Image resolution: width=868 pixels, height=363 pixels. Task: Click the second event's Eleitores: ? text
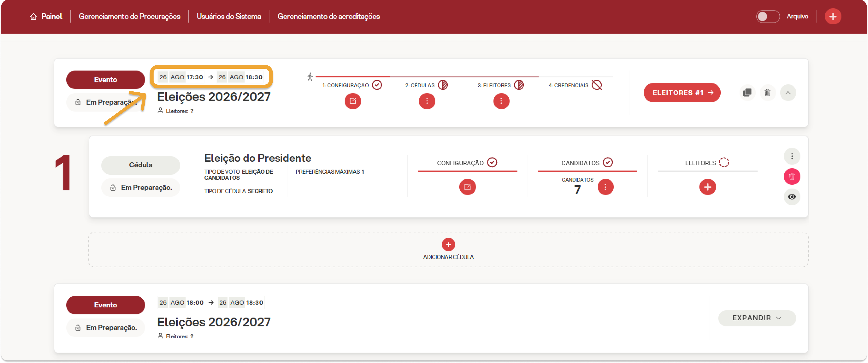pos(176,336)
